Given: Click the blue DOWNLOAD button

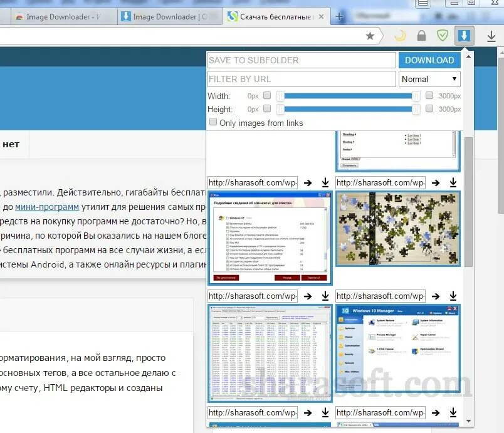Looking at the screenshot, I should point(429,60).
